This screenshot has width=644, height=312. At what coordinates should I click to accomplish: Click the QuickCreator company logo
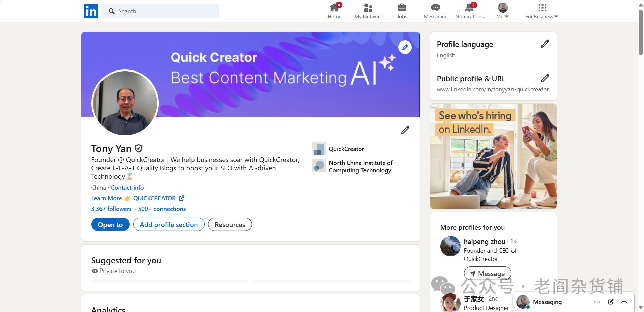pos(319,149)
